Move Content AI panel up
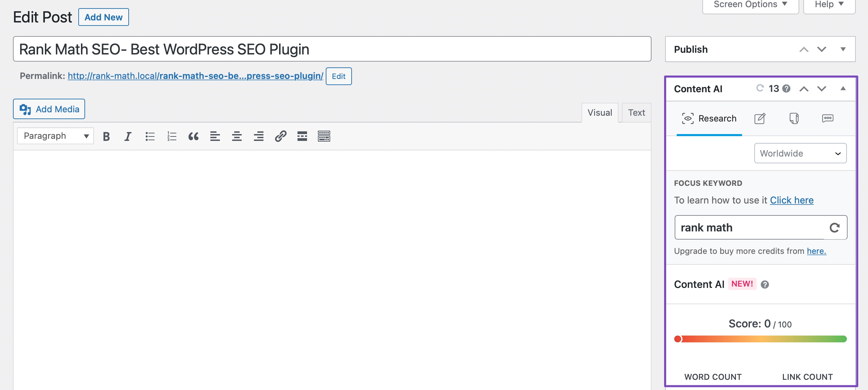The height and width of the screenshot is (390, 868). tap(804, 89)
